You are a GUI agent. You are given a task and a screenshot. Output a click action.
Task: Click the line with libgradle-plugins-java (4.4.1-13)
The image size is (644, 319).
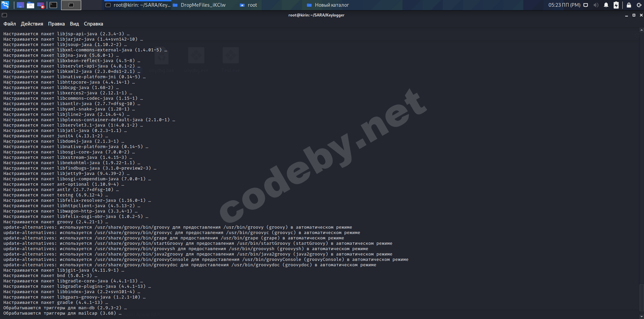77,286
